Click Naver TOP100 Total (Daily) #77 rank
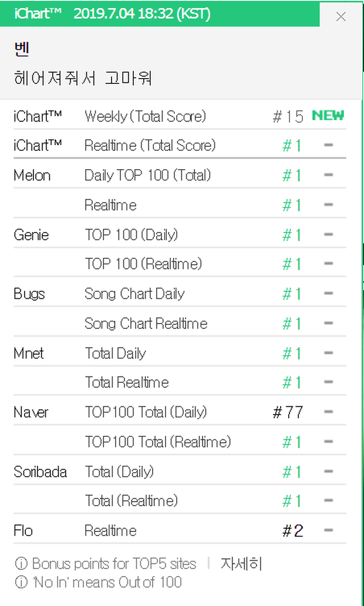 pos(288,412)
